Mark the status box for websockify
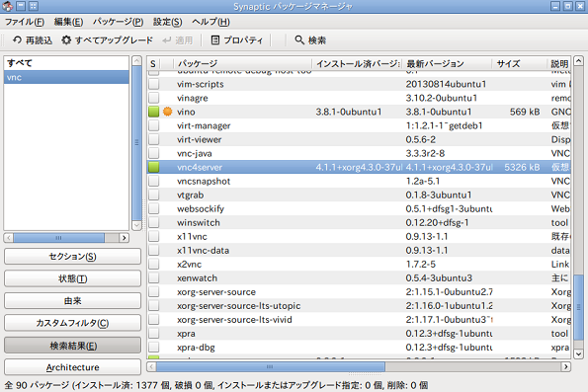The width and height of the screenshot is (588, 392). 154,208
